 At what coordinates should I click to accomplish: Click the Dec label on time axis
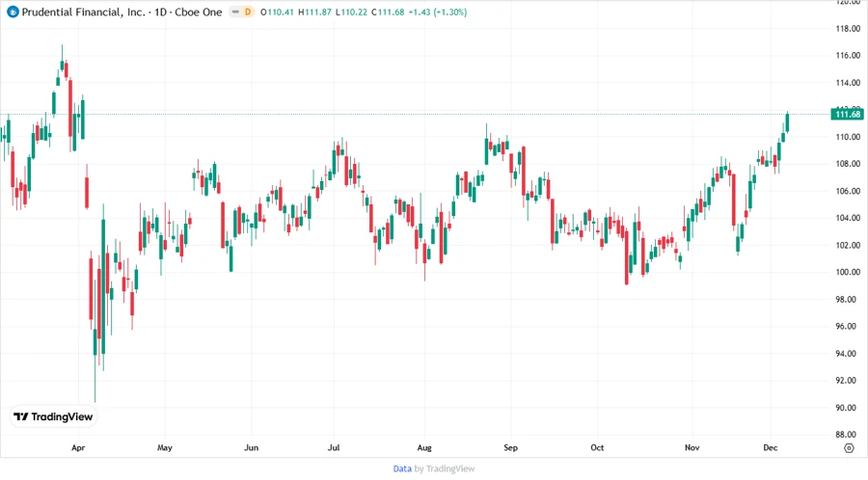(770, 447)
